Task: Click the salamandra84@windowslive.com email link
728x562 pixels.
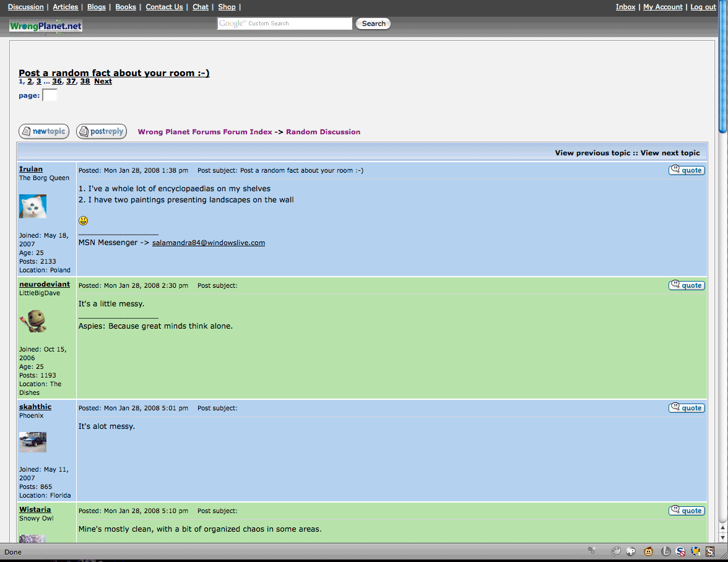Action: click(208, 242)
